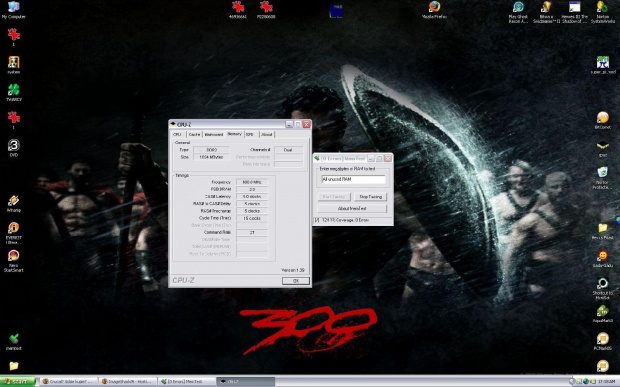
Task: Switch to CPU-Z taskbar button
Action: point(245,381)
